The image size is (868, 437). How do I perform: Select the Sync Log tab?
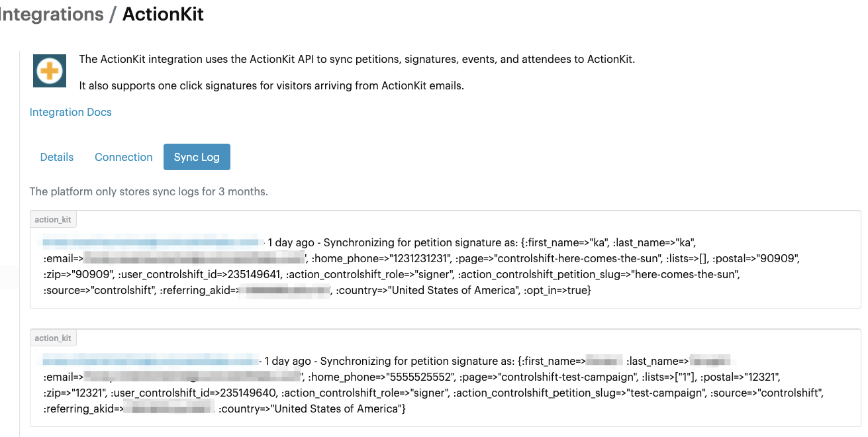tap(197, 157)
